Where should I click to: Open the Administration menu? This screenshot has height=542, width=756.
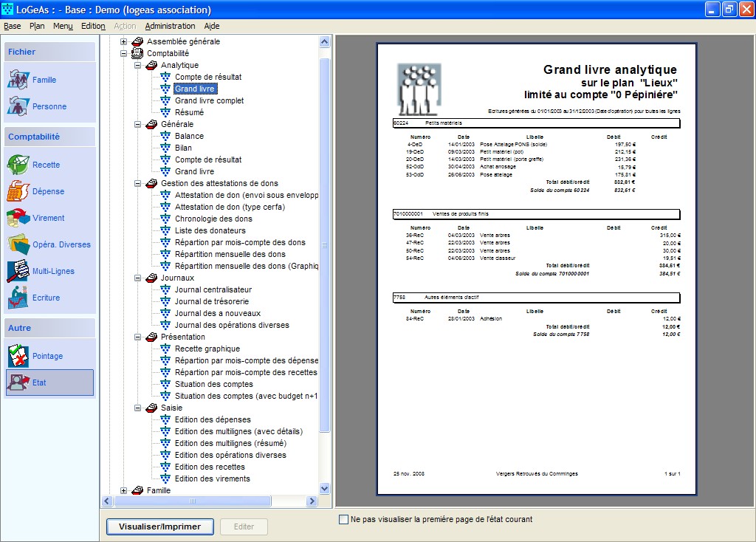(170, 26)
